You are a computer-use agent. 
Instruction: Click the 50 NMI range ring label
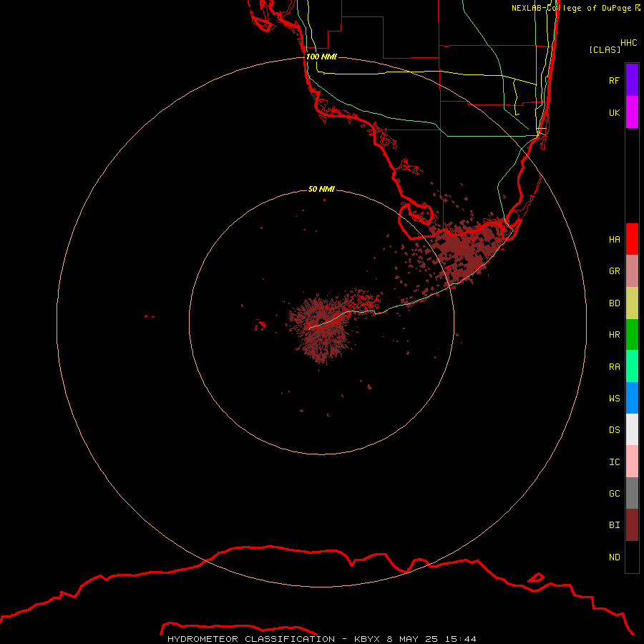tap(321, 189)
